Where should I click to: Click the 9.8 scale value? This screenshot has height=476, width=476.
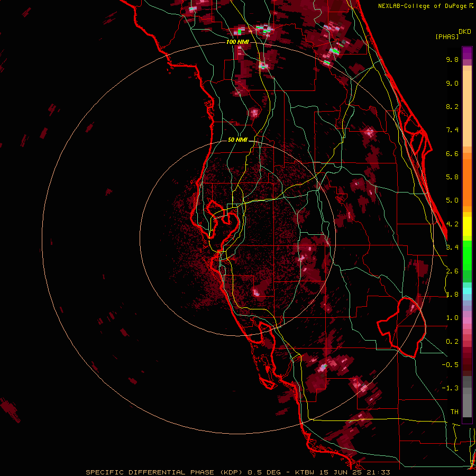[452, 59]
